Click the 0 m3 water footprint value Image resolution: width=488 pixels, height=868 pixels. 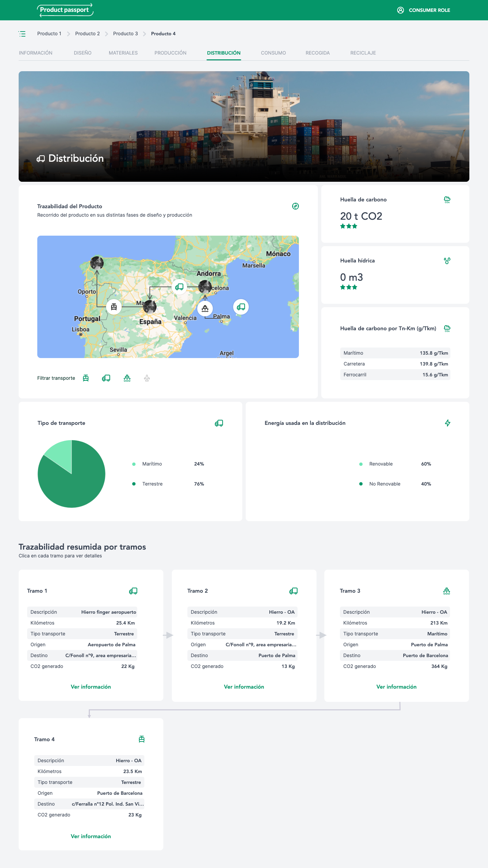351,277
